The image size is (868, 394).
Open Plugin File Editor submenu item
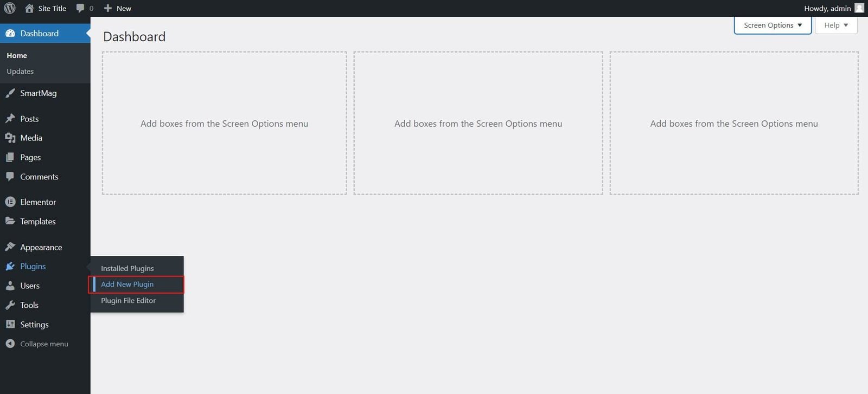(x=129, y=301)
